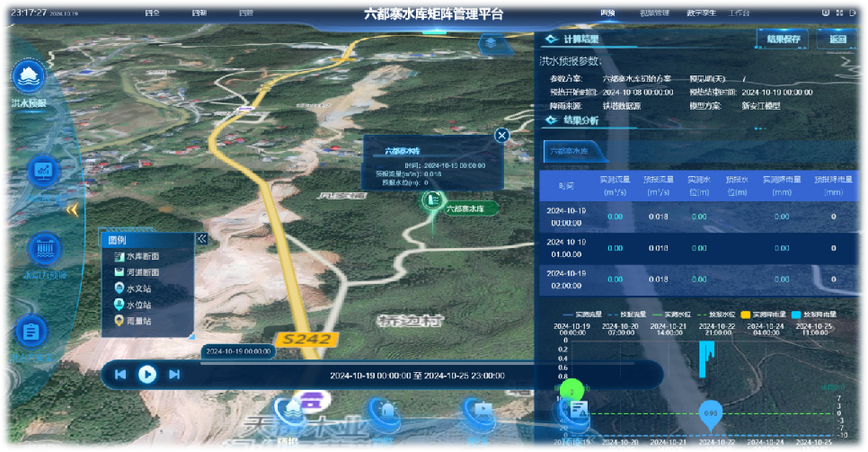Collapse the left sidebar with double arrow
868x452 pixels.
(73, 208)
